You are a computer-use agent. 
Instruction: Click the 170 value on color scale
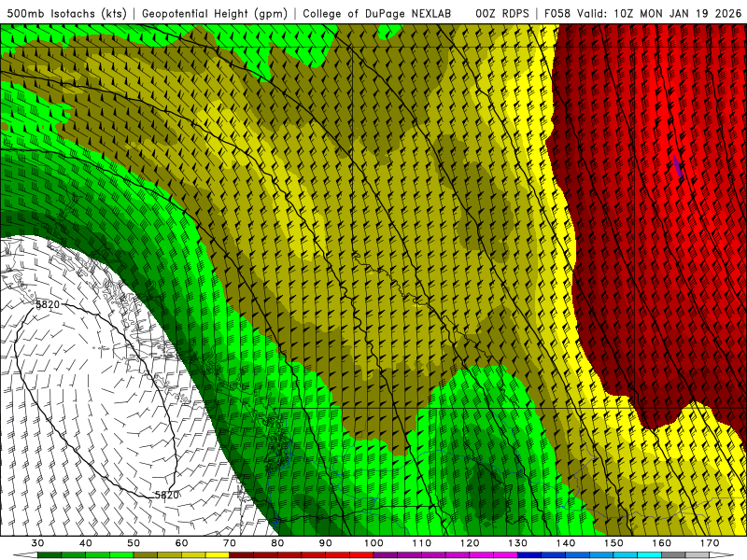click(710, 543)
